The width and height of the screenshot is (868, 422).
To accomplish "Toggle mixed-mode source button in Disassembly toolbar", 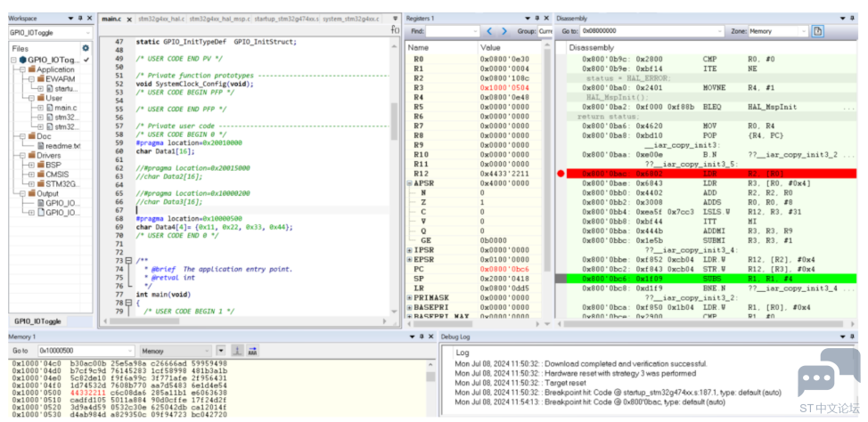I will 817,31.
